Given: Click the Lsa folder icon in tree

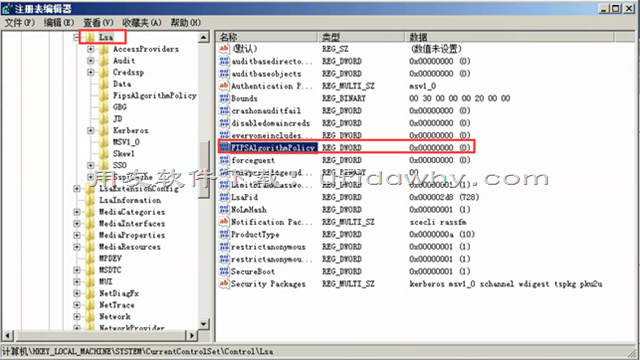Looking at the screenshot, I should pos(91,37).
